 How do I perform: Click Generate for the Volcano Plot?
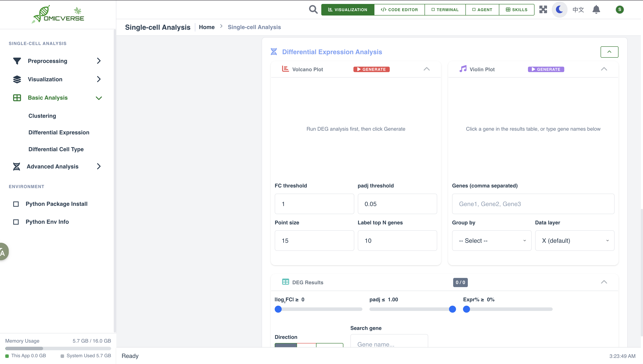pos(371,69)
